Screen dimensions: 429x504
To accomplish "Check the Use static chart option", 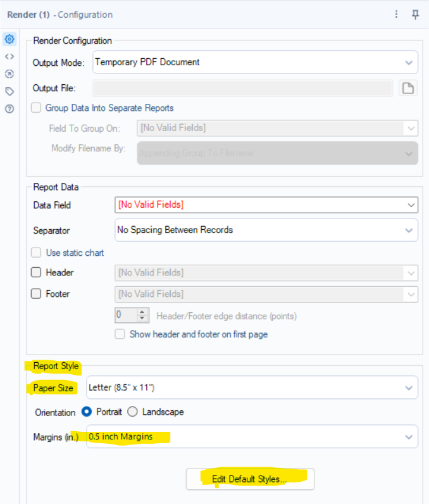I will coord(37,253).
